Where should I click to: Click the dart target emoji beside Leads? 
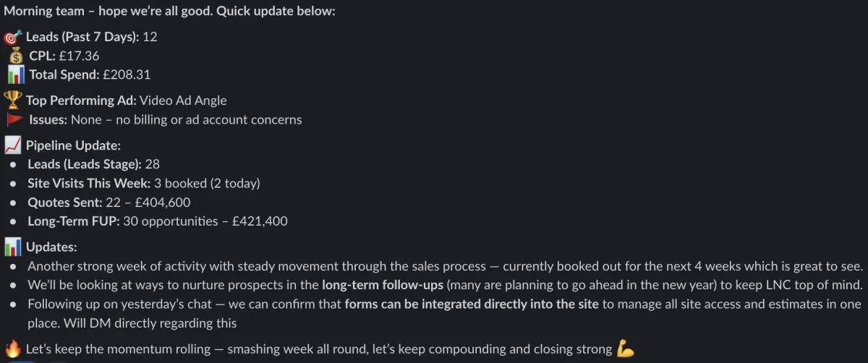pyautogui.click(x=13, y=37)
